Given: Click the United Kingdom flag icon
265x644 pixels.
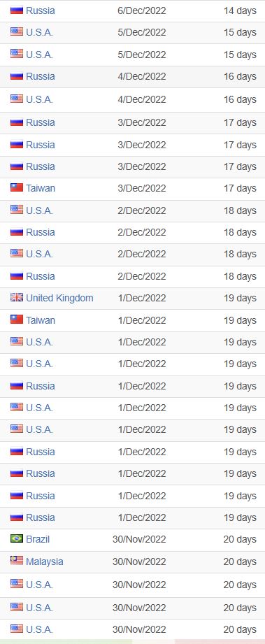Looking at the screenshot, I should point(17,298).
